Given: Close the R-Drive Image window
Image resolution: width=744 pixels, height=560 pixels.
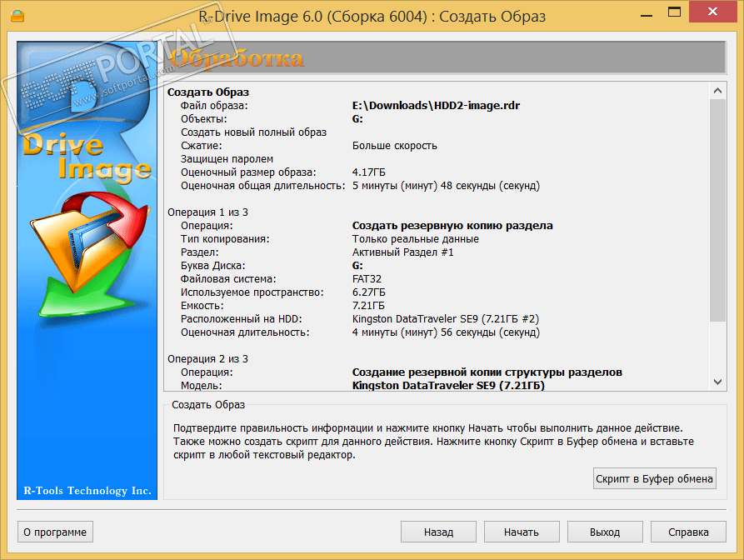Looking at the screenshot, I should 712,12.
